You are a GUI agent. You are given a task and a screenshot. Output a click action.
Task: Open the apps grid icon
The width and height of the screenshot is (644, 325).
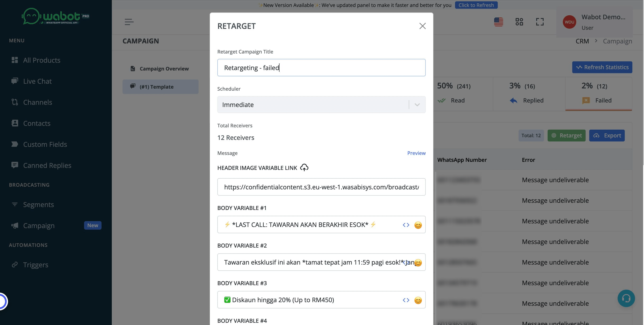pos(519,22)
